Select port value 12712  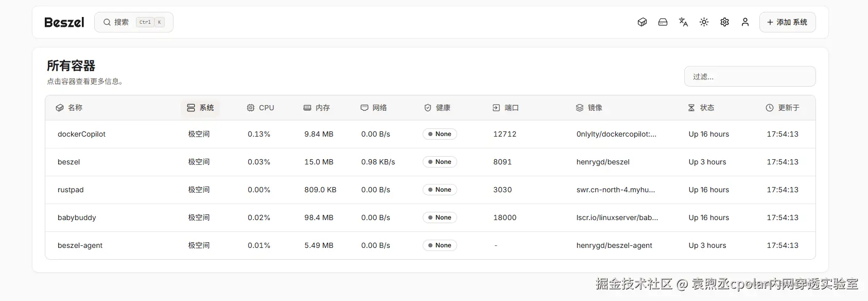[x=505, y=134]
